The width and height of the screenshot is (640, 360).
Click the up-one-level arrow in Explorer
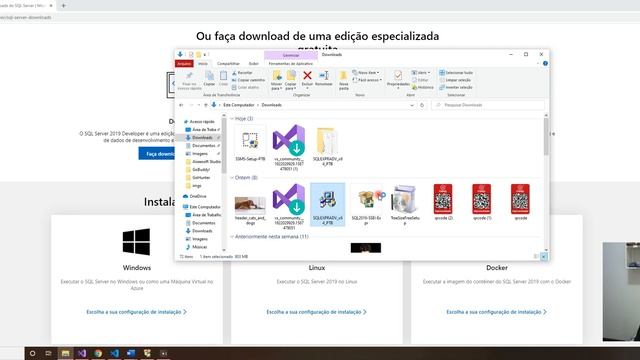206,105
